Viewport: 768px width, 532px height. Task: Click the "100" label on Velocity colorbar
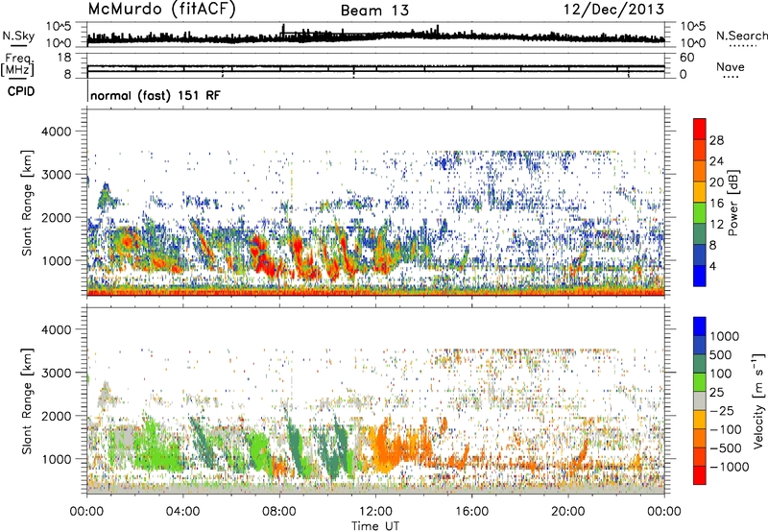pos(721,374)
